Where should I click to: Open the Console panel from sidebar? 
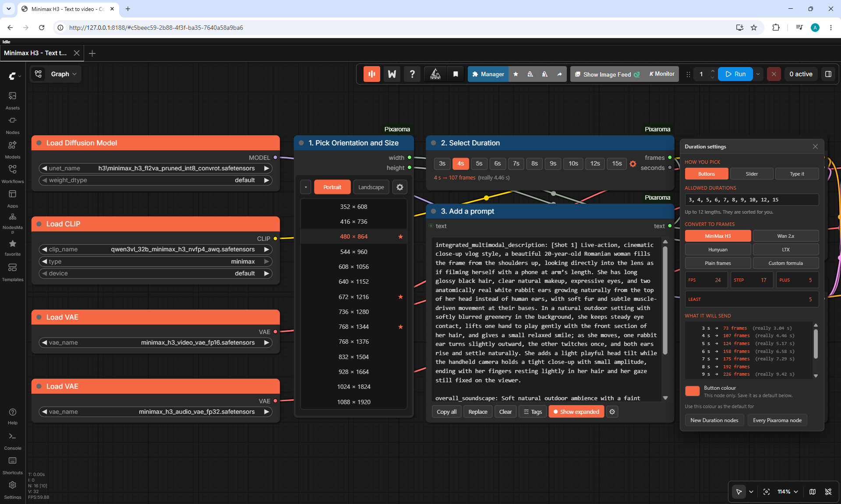[12, 441]
